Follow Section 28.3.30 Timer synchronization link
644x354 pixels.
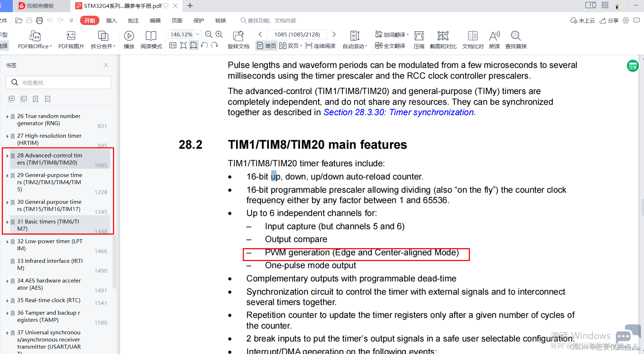tap(399, 112)
